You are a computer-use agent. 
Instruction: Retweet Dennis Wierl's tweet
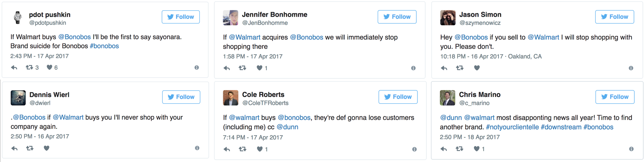pos(30,148)
